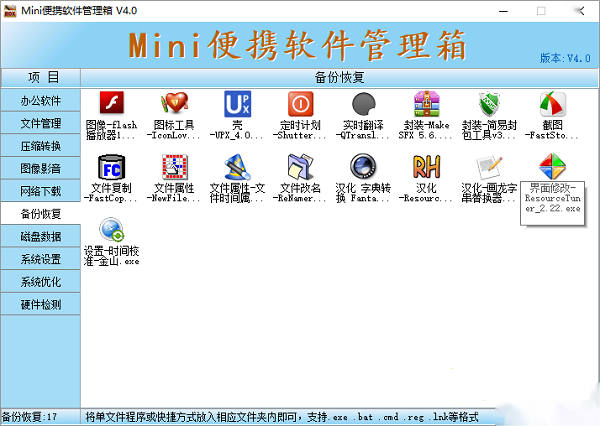Open the 网络下载 category

(x=40, y=191)
